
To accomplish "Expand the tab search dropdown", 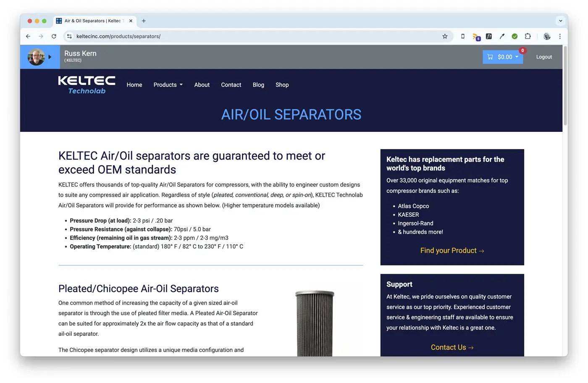I will pos(560,21).
